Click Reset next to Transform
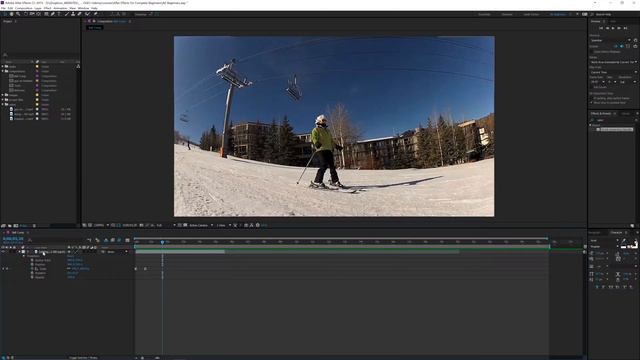Viewport: 640px width, 360px height. 70,256
